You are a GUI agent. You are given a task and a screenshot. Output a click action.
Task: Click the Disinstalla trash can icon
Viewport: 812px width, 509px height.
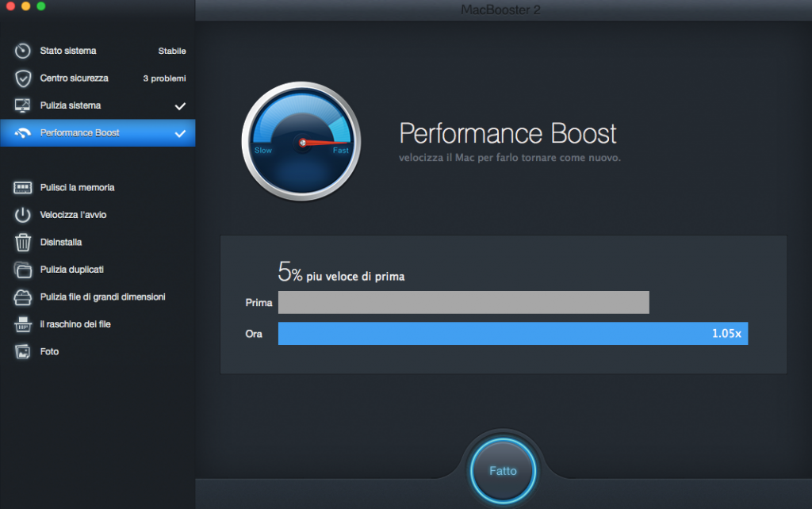click(x=23, y=242)
